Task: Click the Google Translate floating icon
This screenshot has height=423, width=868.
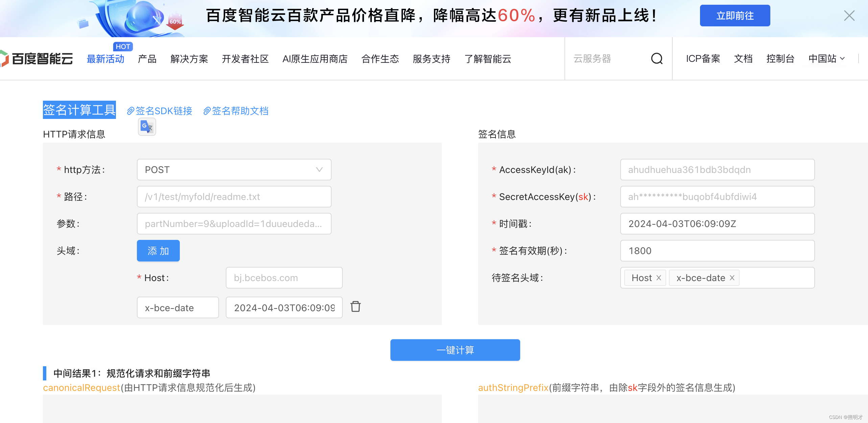Action: (147, 127)
